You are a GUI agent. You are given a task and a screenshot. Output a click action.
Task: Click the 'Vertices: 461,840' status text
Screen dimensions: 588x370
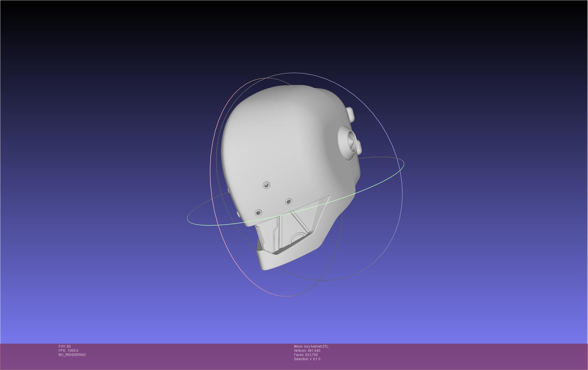[307, 351]
